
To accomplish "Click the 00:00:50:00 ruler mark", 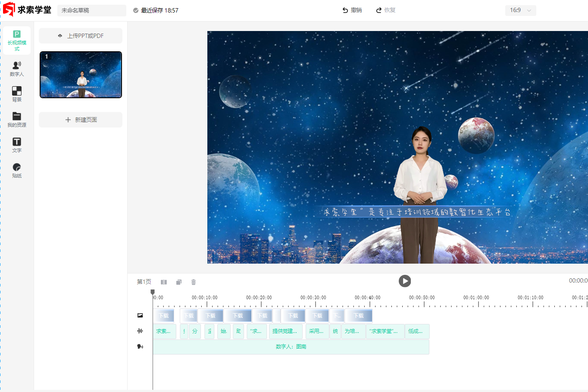I will point(422,298).
